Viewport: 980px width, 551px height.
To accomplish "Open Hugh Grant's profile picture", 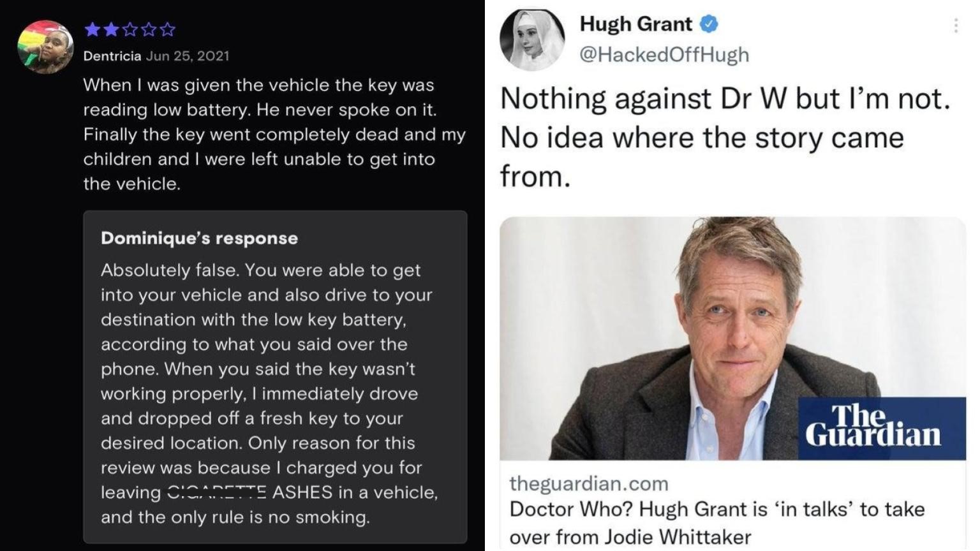I will click(532, 40).
